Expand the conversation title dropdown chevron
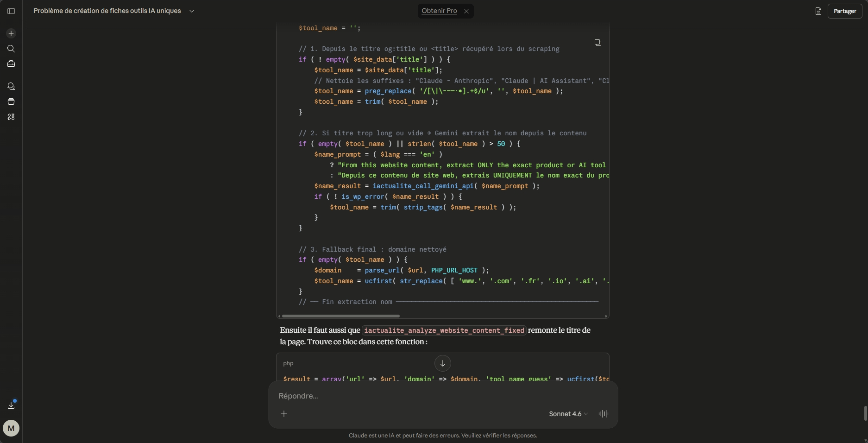This screenshot has width=868, height=443. click(192, 11)
